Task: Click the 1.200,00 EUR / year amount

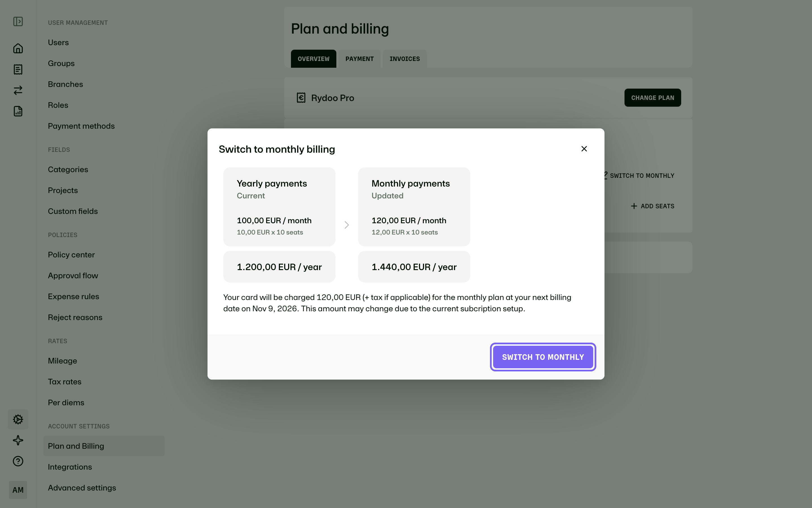Action: [279, 267]
